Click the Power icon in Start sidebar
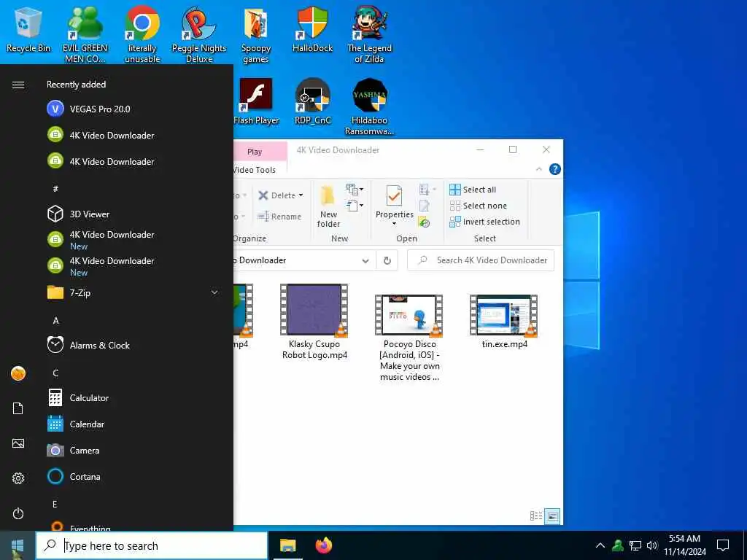This screenshot has height=560, width=747. pos(18,513)
